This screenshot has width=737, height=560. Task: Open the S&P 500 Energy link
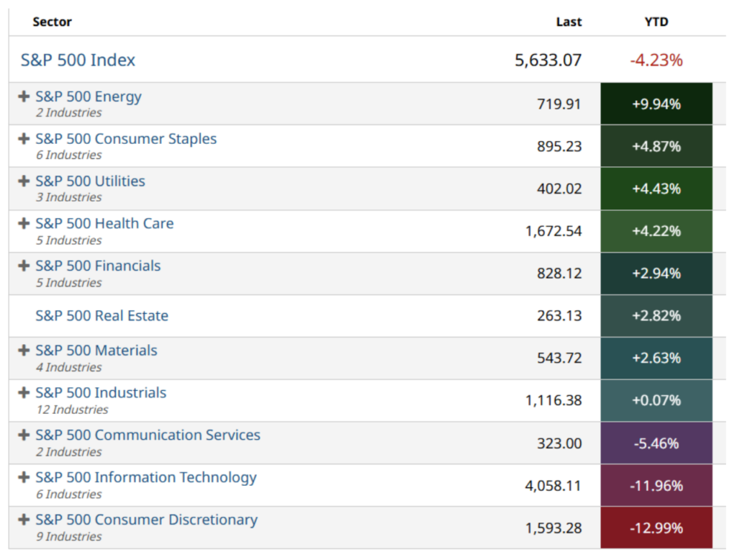pos(89,97)
